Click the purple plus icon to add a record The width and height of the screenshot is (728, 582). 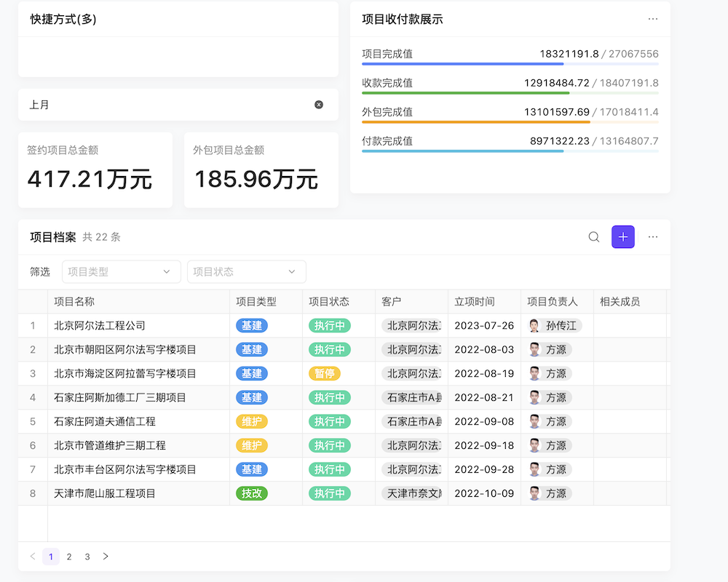[x=622, y=236]
